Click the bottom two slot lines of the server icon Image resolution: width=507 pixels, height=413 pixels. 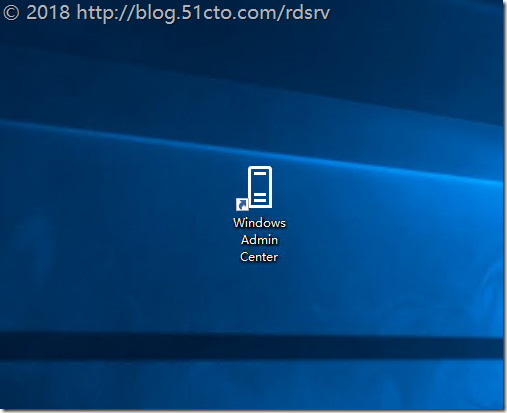pos(260,197)
